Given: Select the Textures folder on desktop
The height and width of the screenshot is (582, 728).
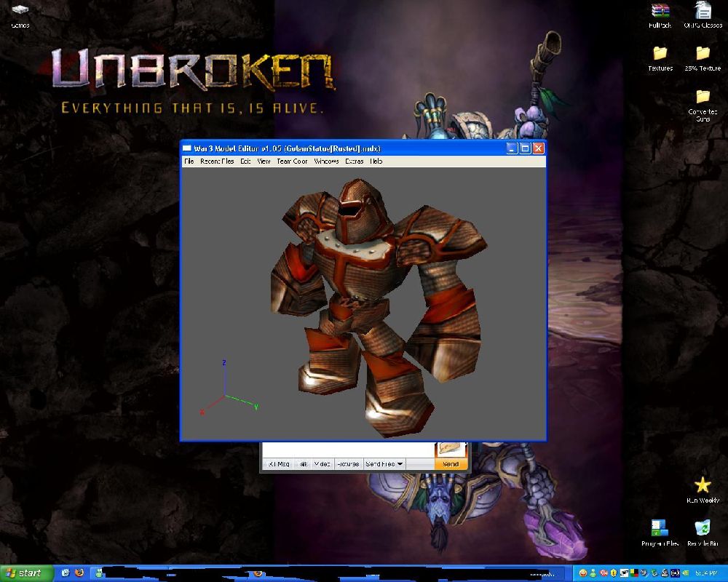Looking at the screenshot, I should [x=660, y=58].
